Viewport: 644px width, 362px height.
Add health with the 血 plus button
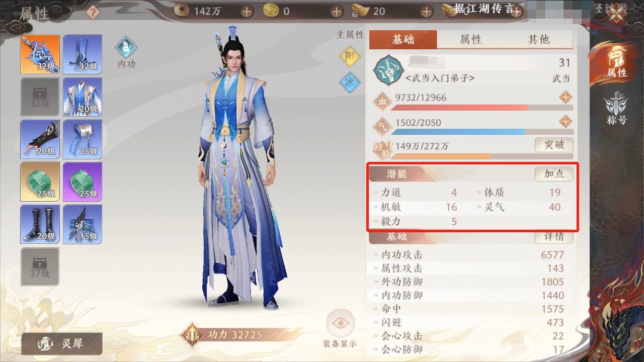pyautogui.click(x=566, y=98)
